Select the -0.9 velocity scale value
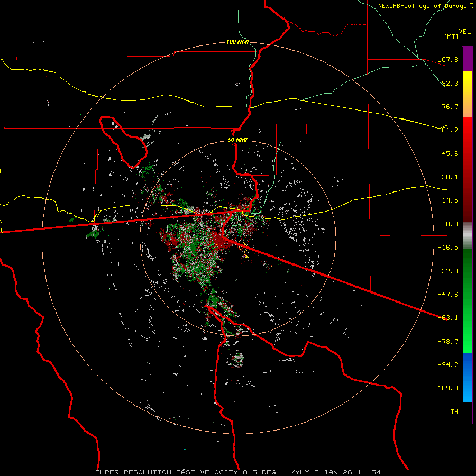 click(450, 224)
